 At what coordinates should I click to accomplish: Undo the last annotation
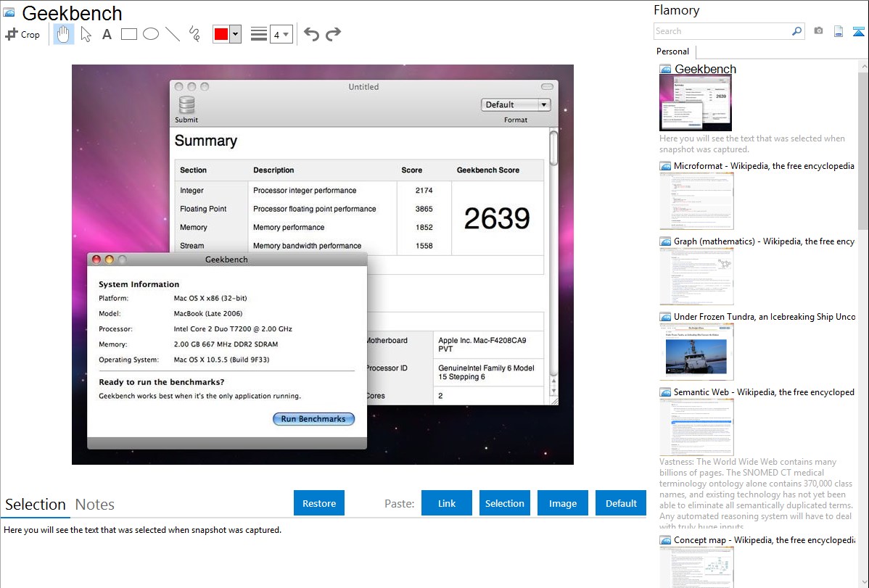point(311,34)
